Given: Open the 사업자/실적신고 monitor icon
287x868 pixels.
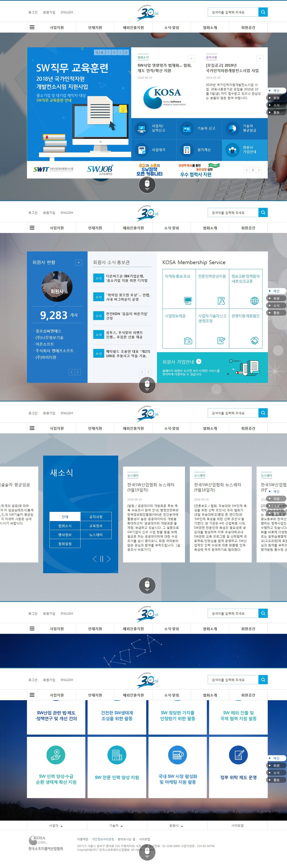Looking at the screenshot, I should (142, 128).
